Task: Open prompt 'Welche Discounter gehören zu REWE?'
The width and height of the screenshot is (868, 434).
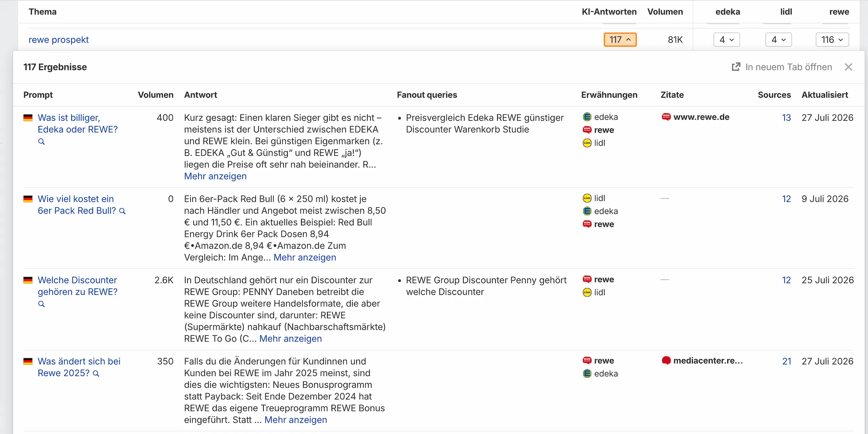Action: click(x=78, y=286)
